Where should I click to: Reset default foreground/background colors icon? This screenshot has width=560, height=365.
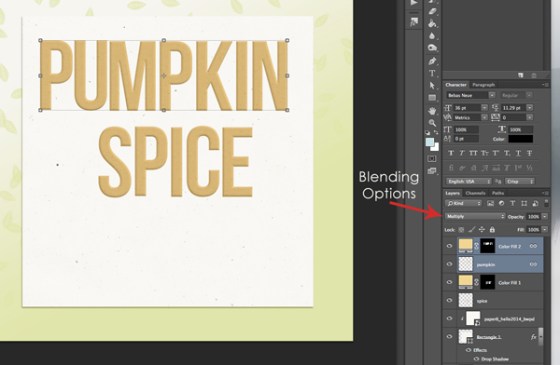pyautogui.click(x=428, y=132)
